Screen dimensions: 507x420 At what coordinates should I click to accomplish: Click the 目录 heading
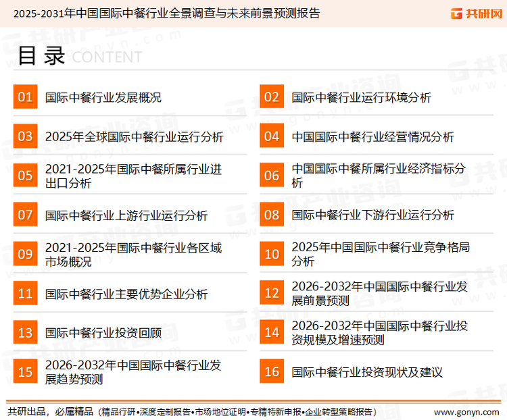(x=41, y=55)
